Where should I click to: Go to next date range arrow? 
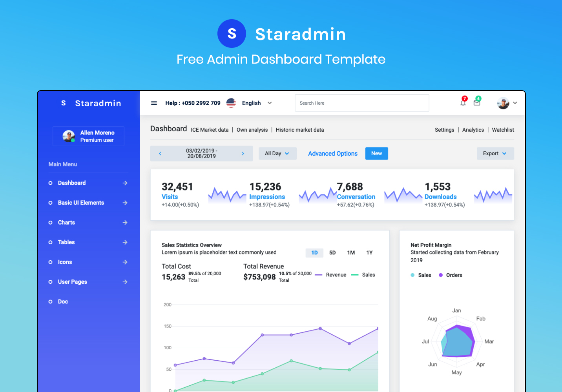(x=243, y=154)
